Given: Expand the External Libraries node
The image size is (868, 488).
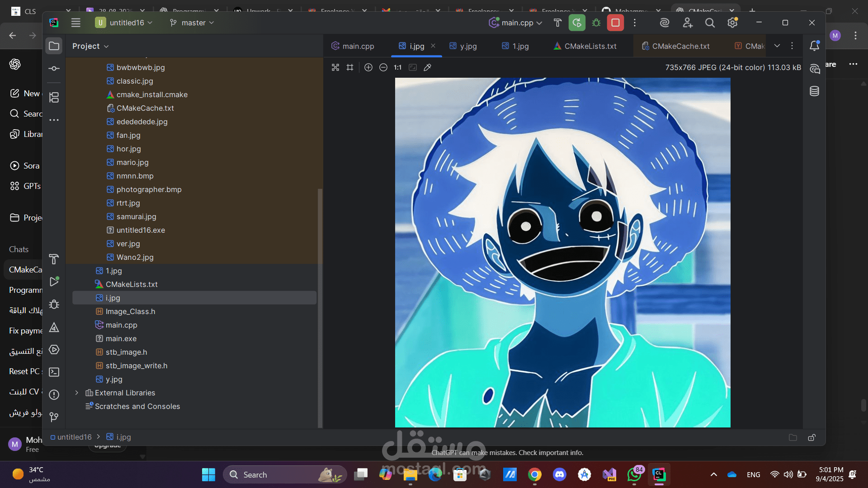Looking at the screenshot, I should [x=77, y=393].
